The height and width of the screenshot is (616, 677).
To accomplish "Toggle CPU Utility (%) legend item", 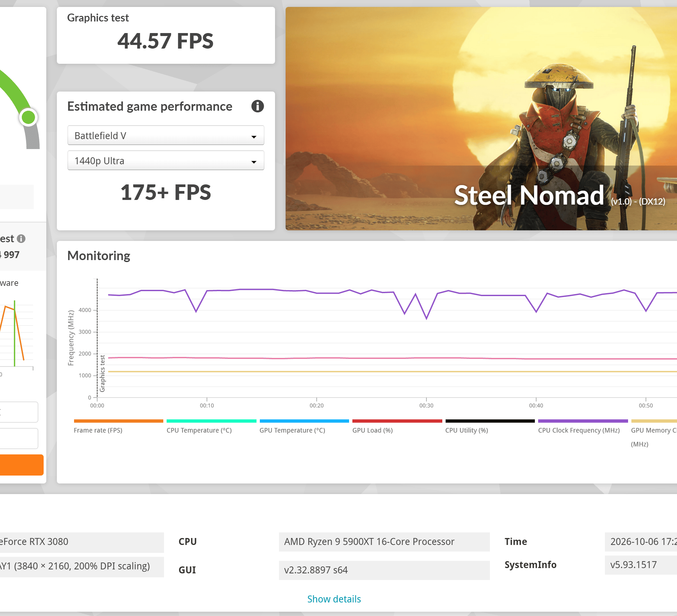I will click(490, 427).
